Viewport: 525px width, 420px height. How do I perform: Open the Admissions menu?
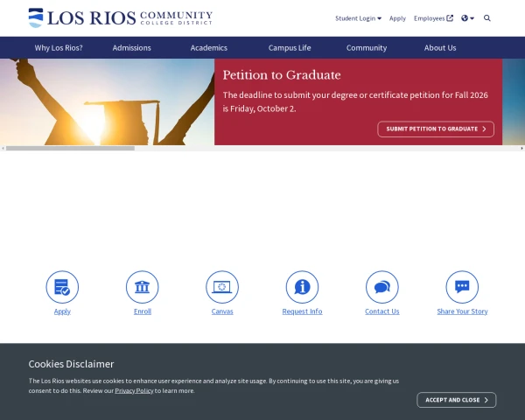point(131,48)
